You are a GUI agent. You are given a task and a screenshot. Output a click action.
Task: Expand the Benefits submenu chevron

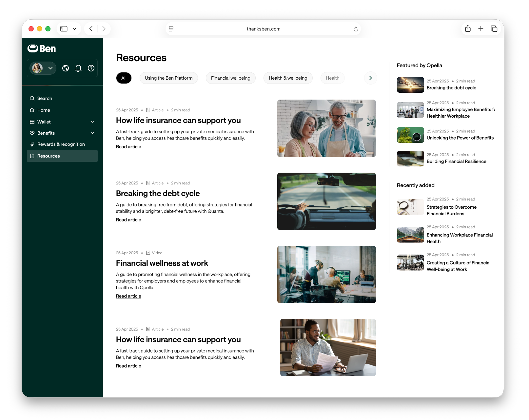click(92, 133)
